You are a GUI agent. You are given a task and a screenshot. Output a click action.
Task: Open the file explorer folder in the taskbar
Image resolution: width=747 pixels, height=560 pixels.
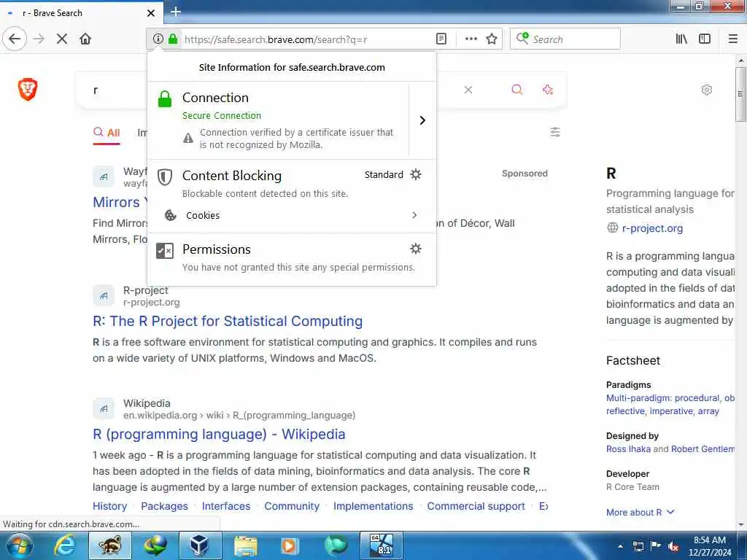(246, 545)
